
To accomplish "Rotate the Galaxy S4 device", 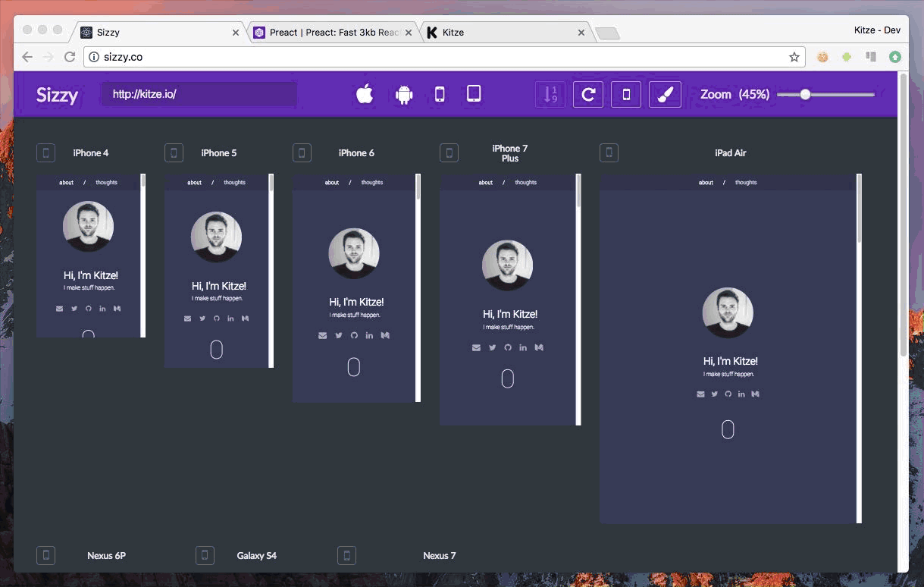I will [205, 555].
